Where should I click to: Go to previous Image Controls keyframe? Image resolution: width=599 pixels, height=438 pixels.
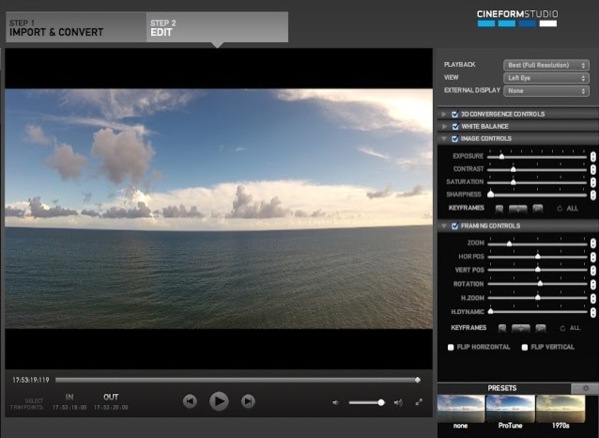point(499,208)
